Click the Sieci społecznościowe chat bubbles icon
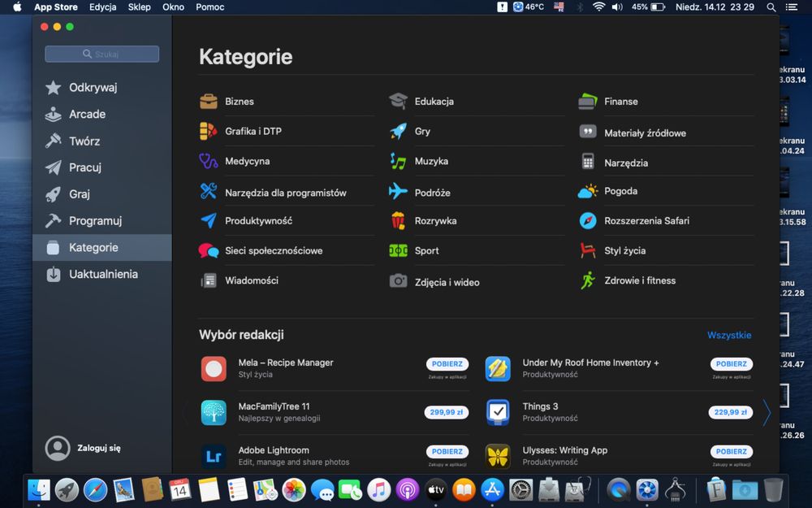This screenshot has height=508, width=812. (209, 250)
